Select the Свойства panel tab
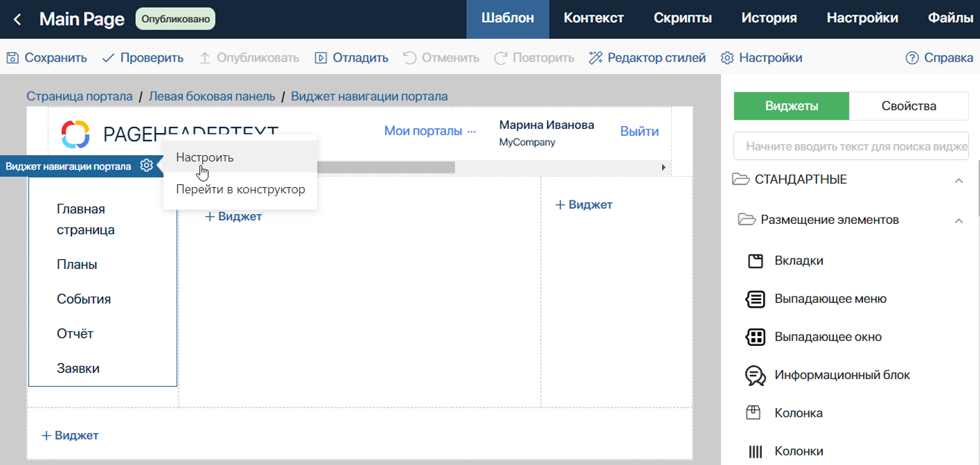The width and height of the screenshot is (980, 465). (909, 106)
